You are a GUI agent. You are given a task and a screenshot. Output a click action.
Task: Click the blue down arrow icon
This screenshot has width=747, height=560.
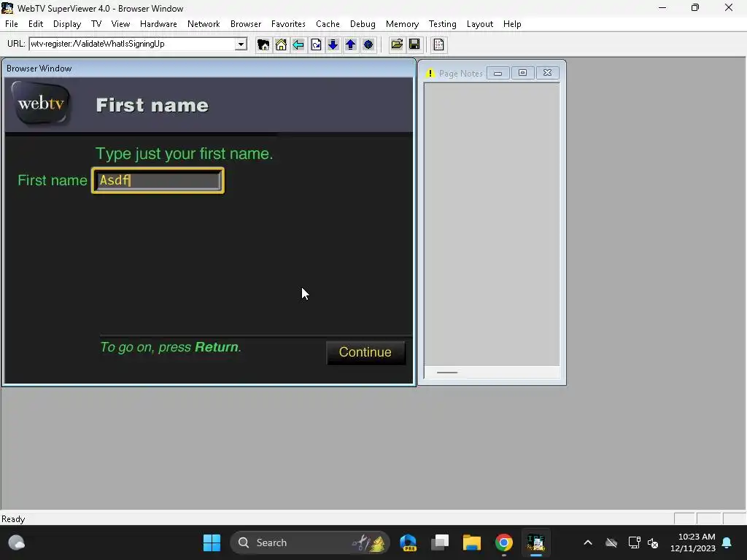point(333,44)
